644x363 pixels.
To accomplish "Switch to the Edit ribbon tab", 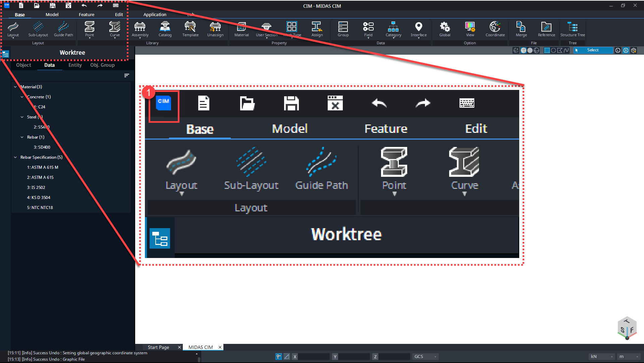I will [119, 14].
